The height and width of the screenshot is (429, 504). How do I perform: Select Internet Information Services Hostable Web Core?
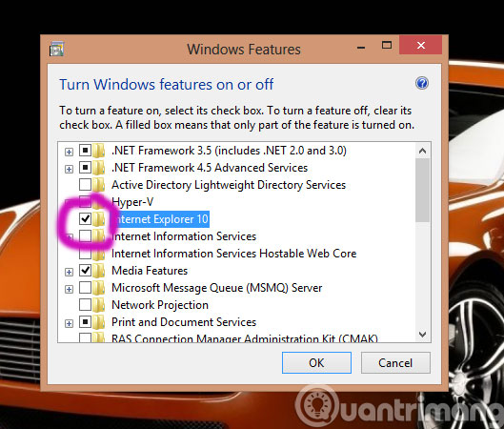[x=233, y=254]
